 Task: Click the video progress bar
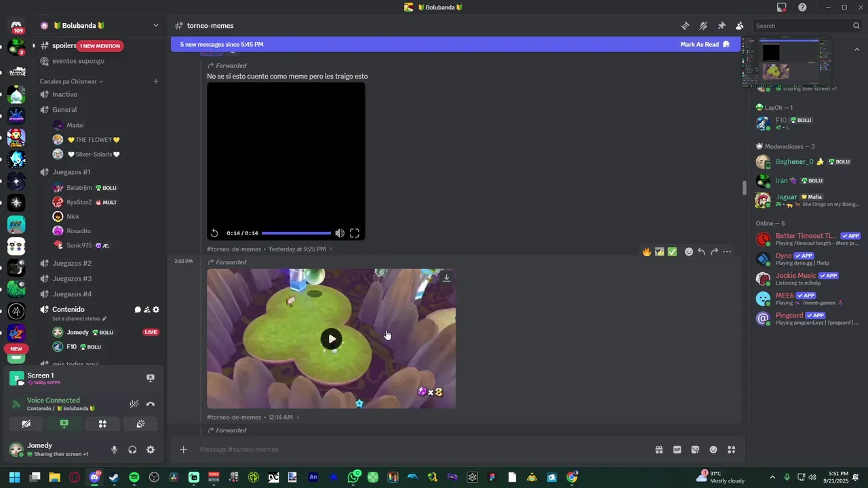click(x=296, y=233)
